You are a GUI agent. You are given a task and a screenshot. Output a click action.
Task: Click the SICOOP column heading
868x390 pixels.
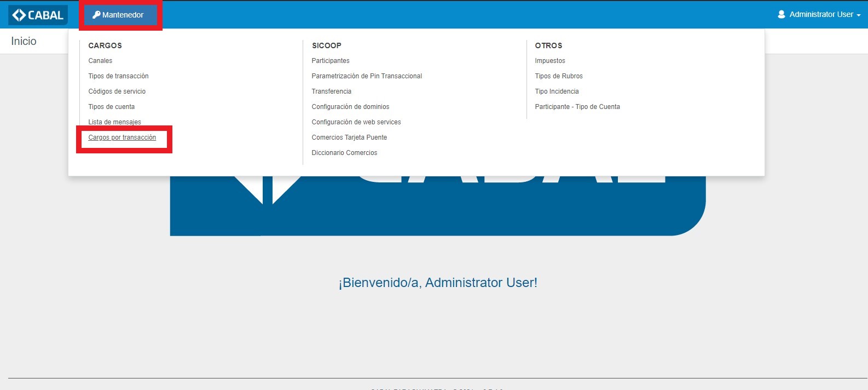coord(326,45)
